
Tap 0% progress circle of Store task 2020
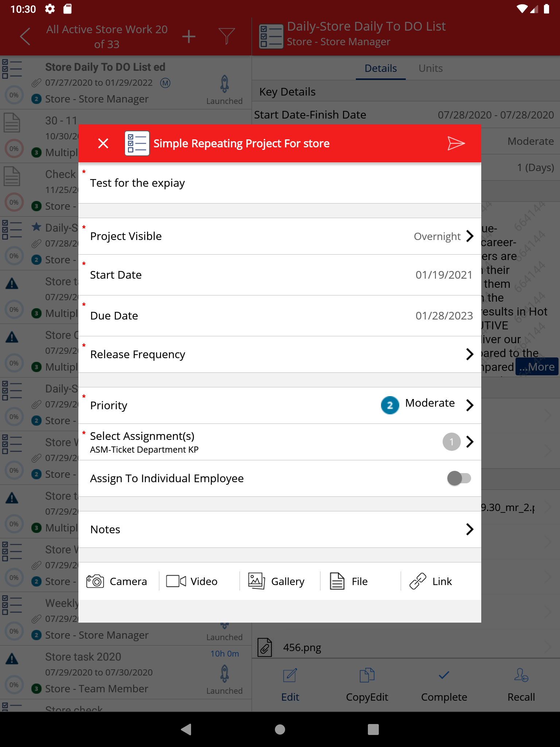[14, 685]
